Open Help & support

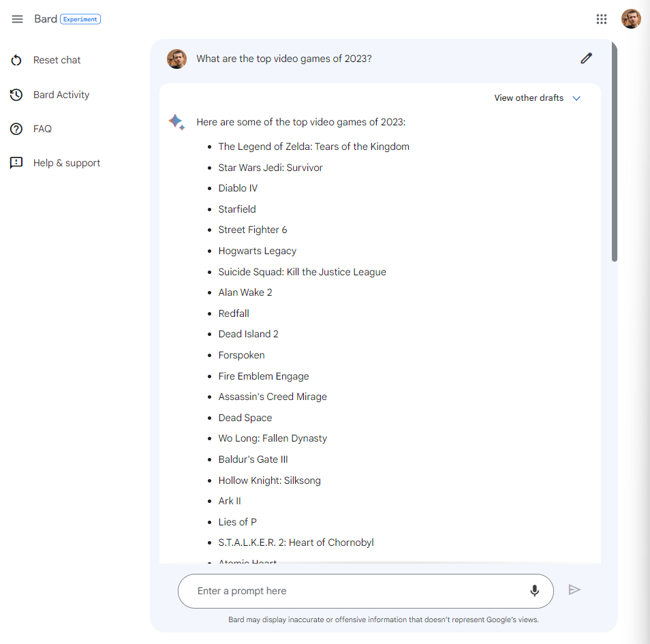click(67, 163)
